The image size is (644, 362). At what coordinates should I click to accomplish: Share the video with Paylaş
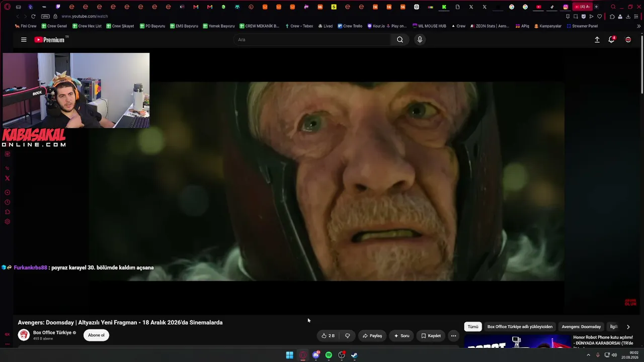372,336
